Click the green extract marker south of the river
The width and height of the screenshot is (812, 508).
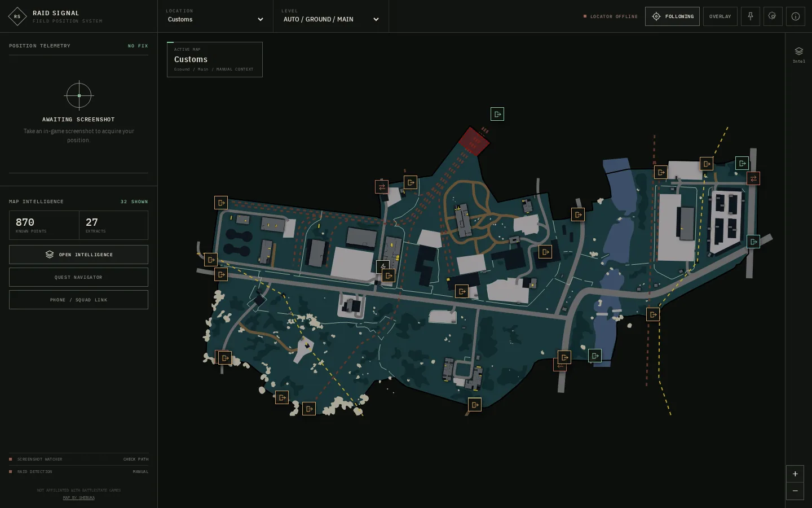595,356
